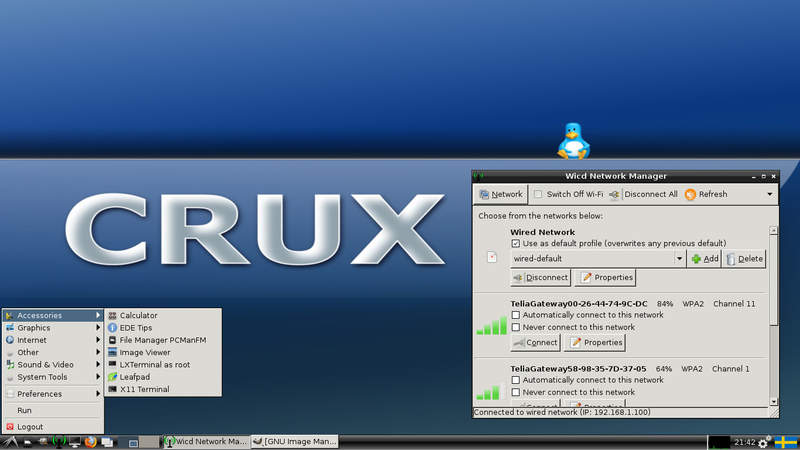Click the Swedish flag keyboard layout icon
The image size is (800, 450).
tap(786, 442)
